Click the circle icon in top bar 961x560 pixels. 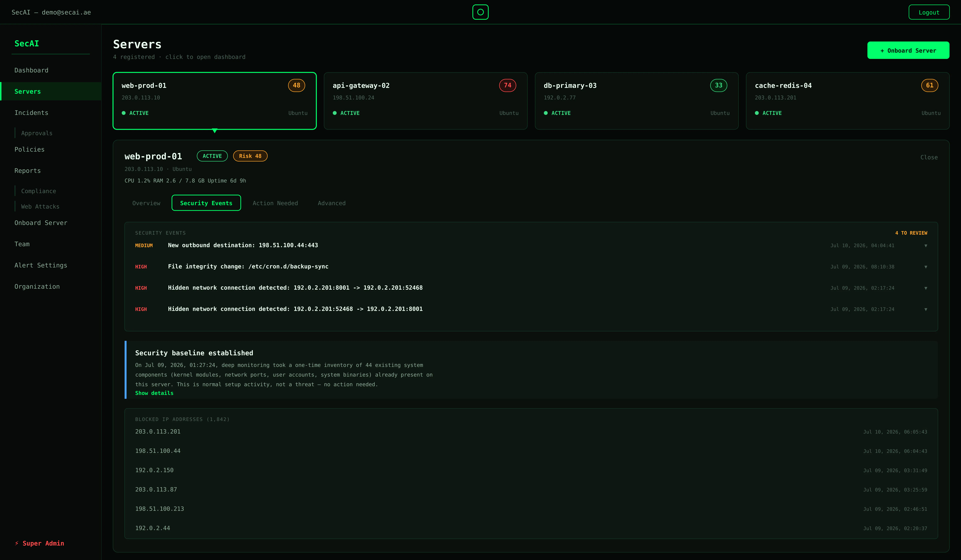(480, 12)
